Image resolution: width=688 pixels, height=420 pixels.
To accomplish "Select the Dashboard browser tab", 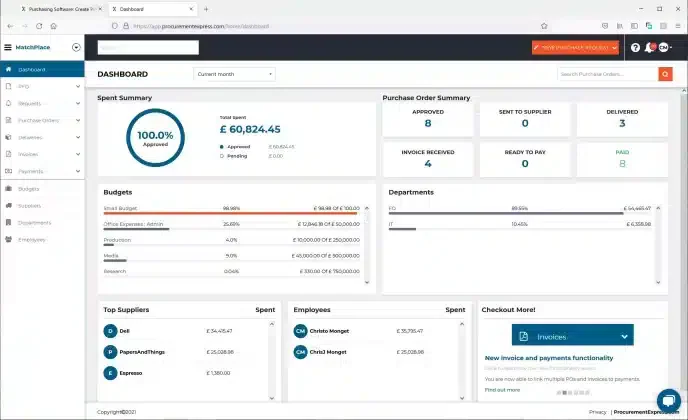I will click(x=152, y=9).
